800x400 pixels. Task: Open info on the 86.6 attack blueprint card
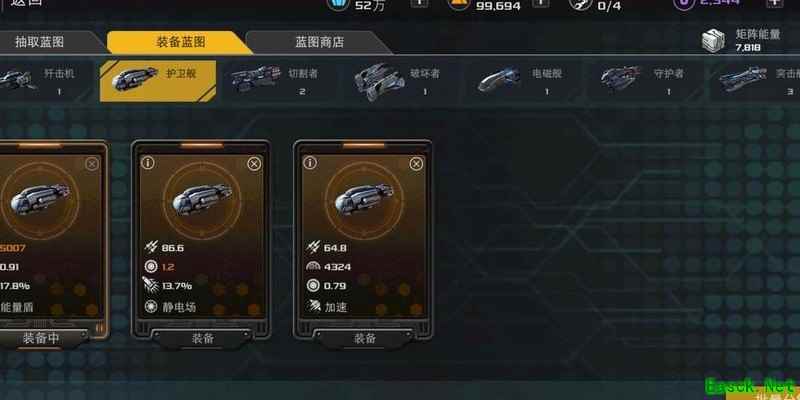[148, 163]
